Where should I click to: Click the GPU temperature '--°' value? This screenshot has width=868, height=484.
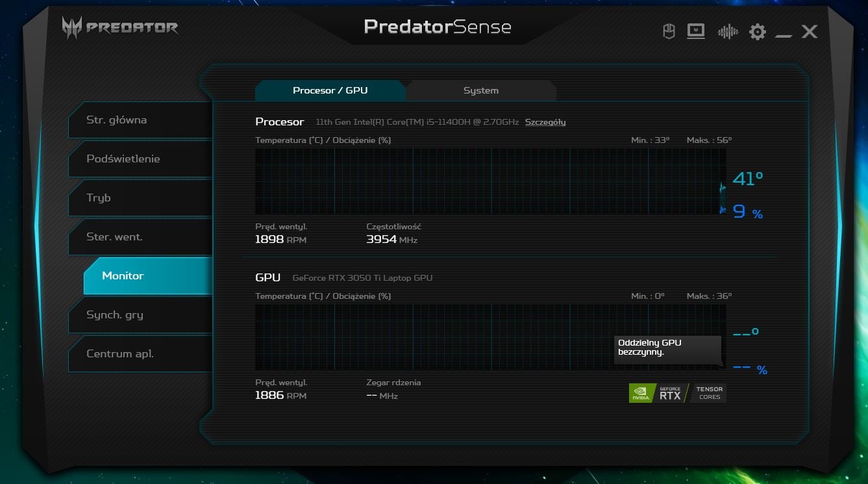coord(745,333)
